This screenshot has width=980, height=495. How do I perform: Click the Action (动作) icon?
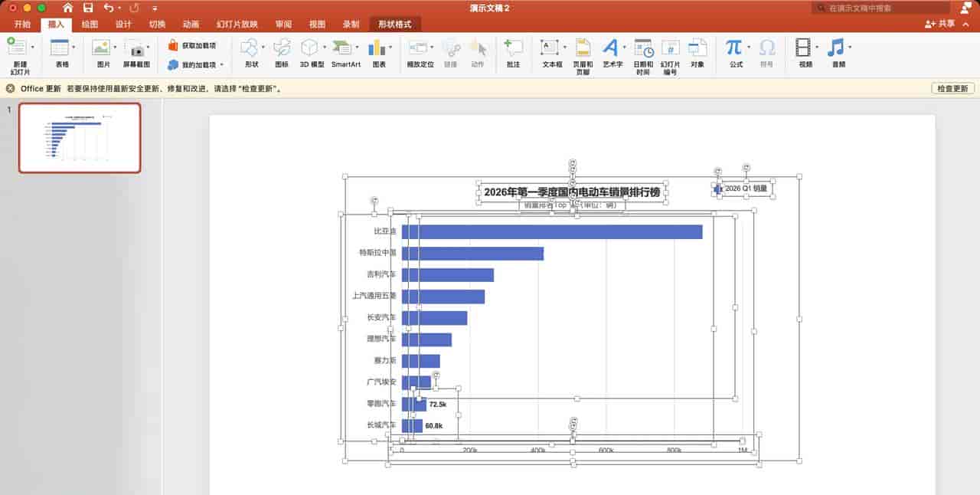click(x=478, y=48)
